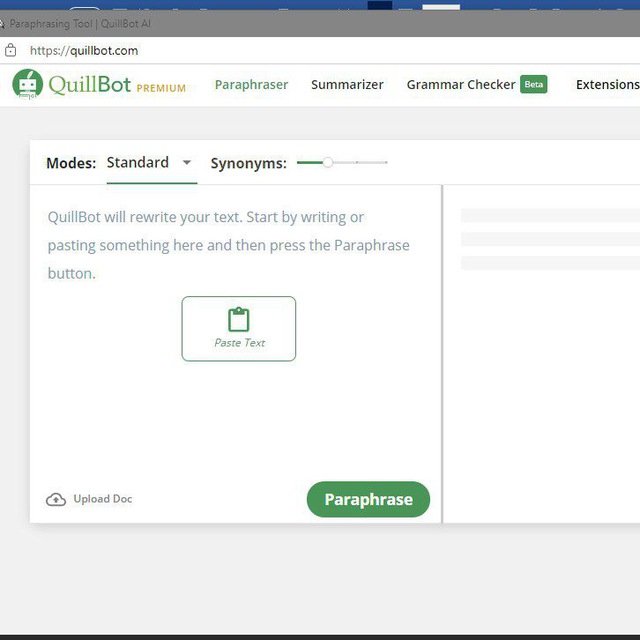Click the Synonyms: label
Screen dimensions: 640x640
[x=249, y=163]
